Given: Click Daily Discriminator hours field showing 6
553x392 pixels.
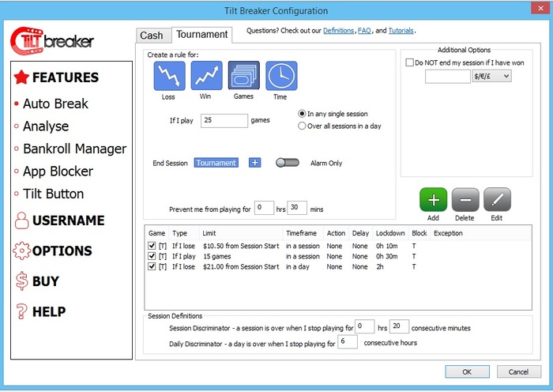Looking at the screenshot, I should pyautogui.click(x=348, y=341).
